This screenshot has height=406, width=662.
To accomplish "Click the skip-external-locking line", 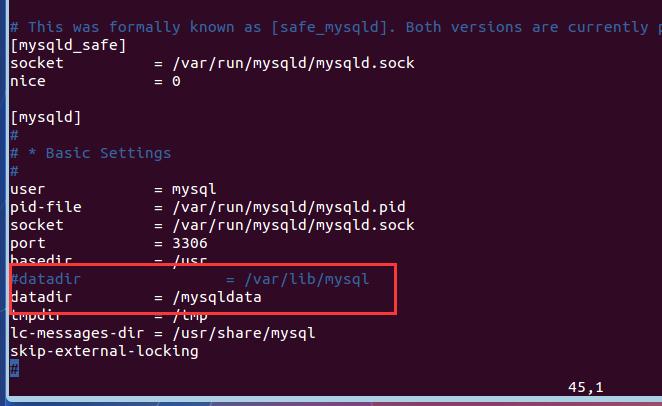I will [x=104, y=351].
